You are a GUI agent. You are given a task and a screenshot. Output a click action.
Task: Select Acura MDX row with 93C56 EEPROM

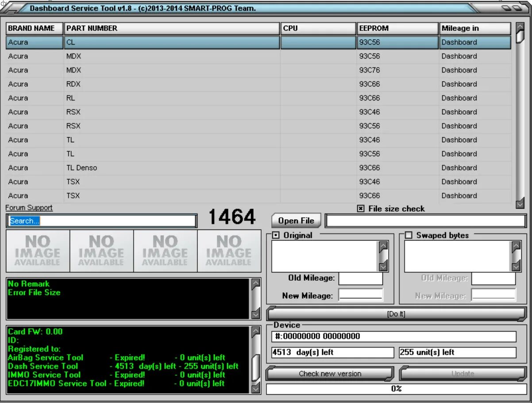point(258,56)
